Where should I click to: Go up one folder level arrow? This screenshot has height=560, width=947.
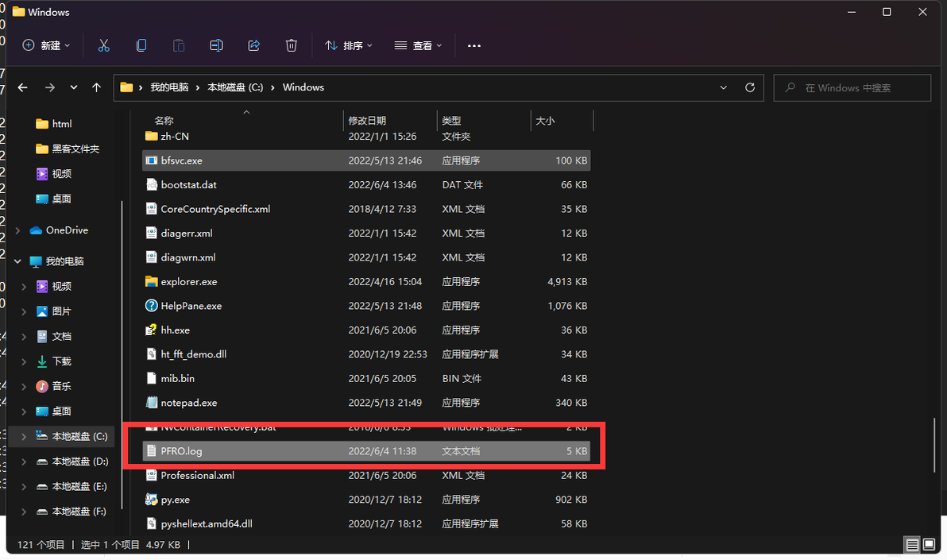[96, 87]
